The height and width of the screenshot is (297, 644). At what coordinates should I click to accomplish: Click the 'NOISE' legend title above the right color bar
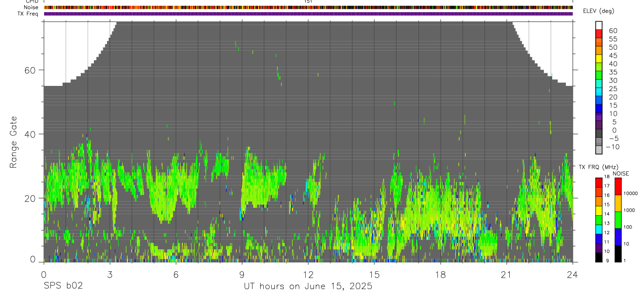pos(620,173)
